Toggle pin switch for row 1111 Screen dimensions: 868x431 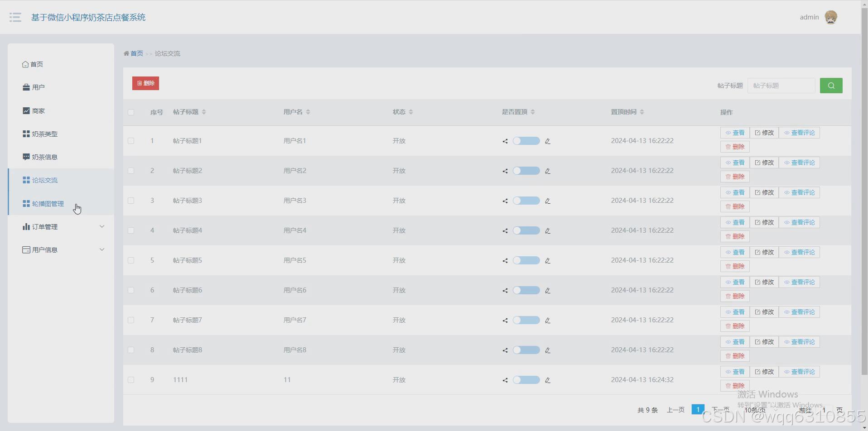point(526,380)
